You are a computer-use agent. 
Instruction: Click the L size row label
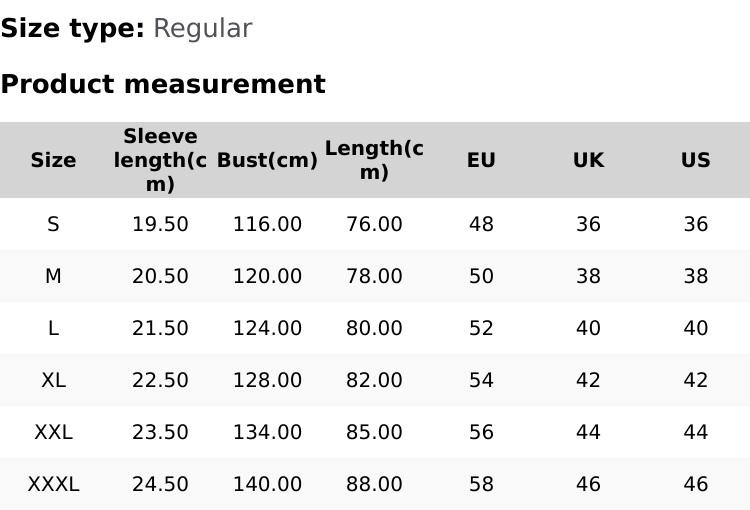tap(53, 328)
